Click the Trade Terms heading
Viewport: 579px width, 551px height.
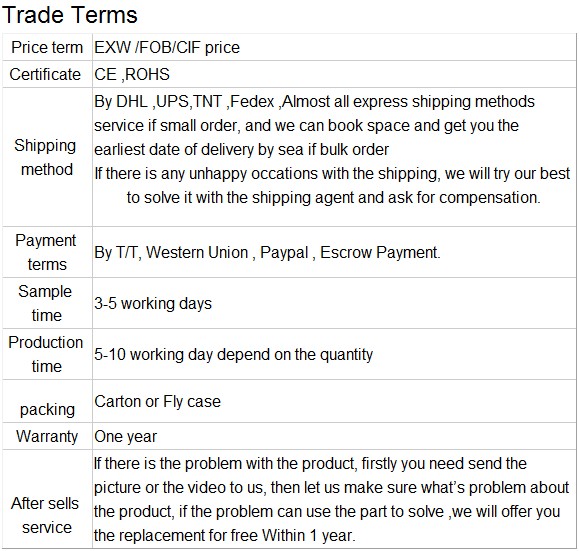69,16
